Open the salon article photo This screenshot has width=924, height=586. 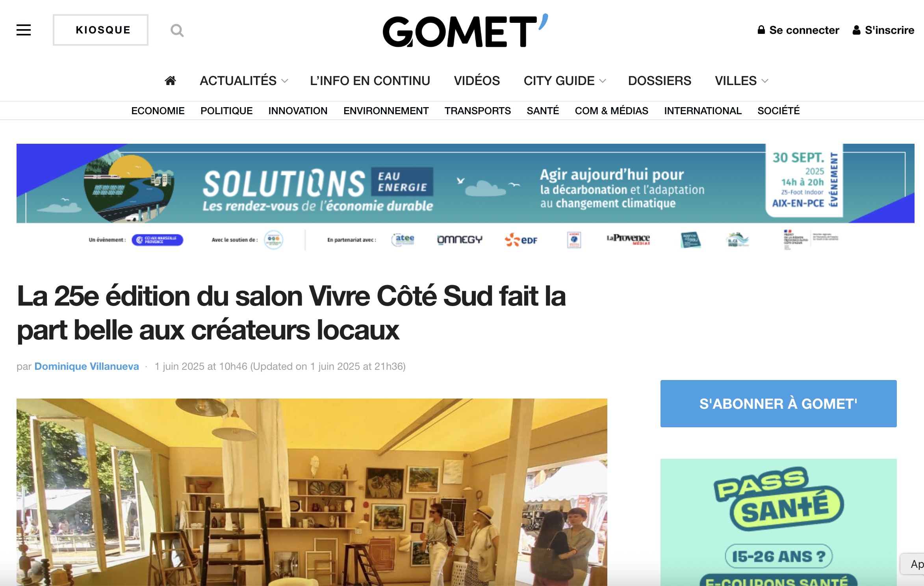[x=312, y=492]
